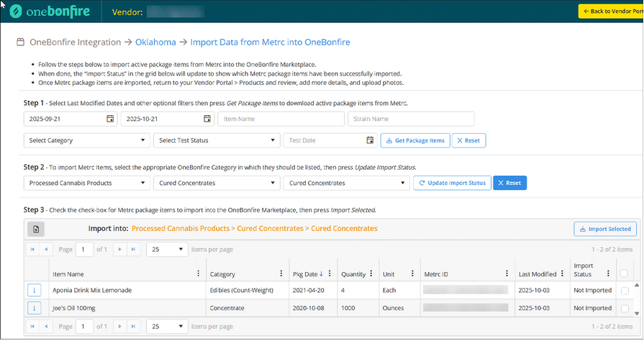Open info for Aponia Drink Mix Lemonade
The image size is (644, 362).
tap(34, 290)
